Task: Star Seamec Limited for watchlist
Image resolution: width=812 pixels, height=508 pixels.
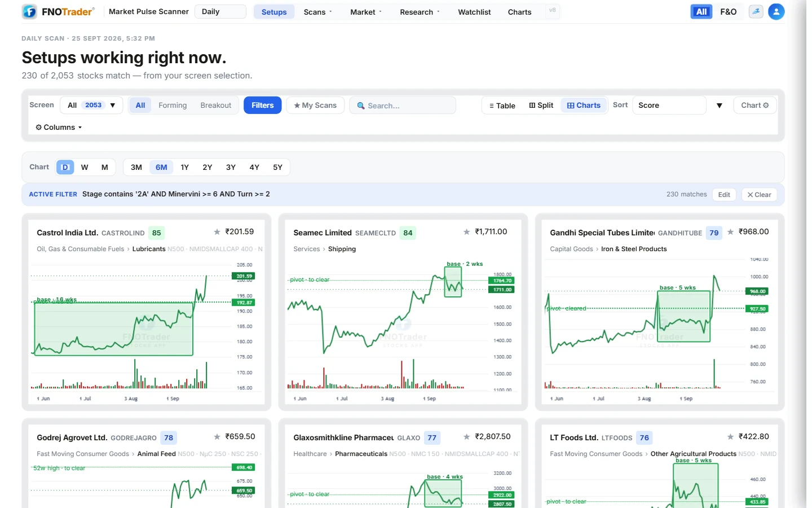Action: tap(466, 232)
